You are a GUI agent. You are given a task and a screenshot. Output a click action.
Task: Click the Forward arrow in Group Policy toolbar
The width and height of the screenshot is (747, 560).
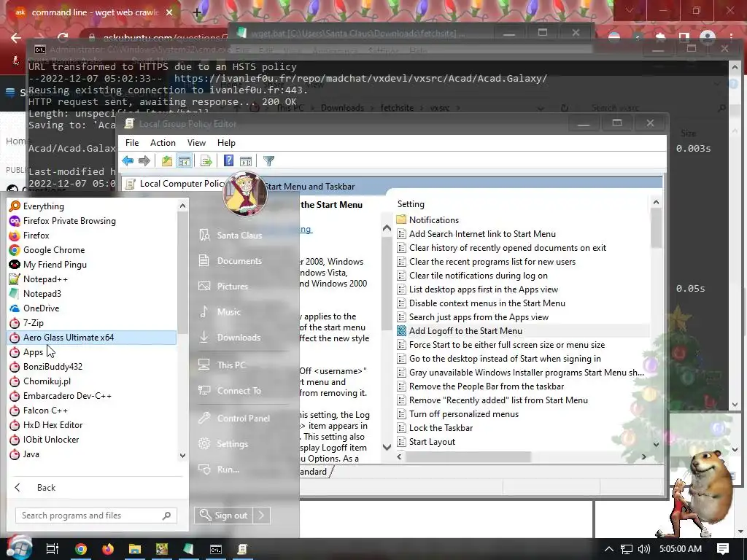(144, 161)
